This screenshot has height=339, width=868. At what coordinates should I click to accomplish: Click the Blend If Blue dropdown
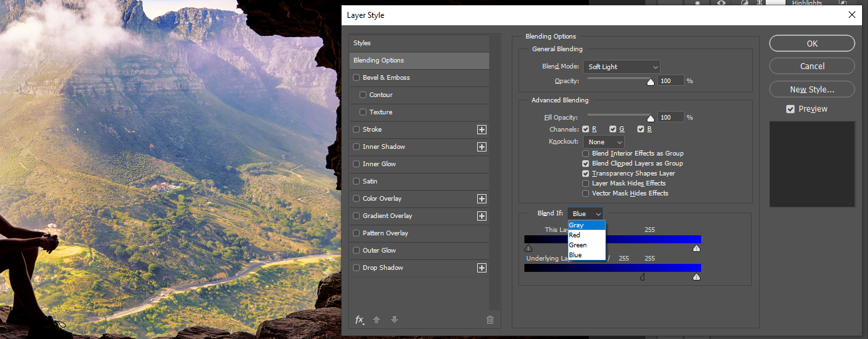pos(586,213)
